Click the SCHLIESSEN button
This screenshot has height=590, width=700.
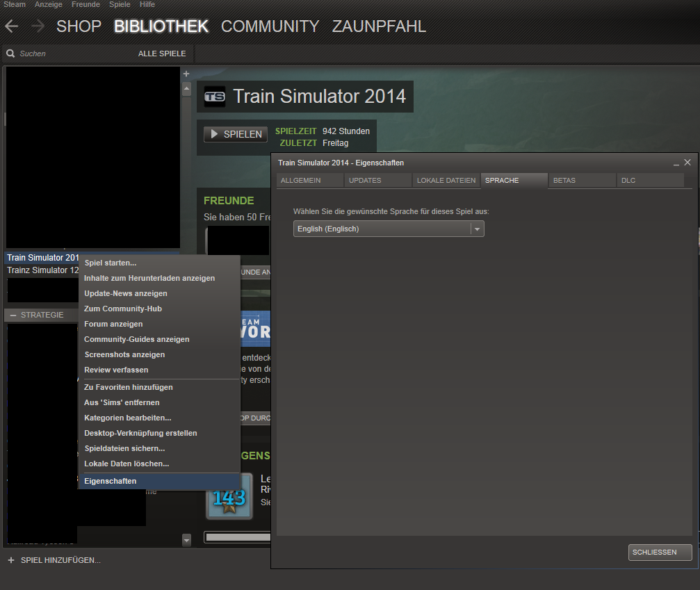click(x=660, y=552)
